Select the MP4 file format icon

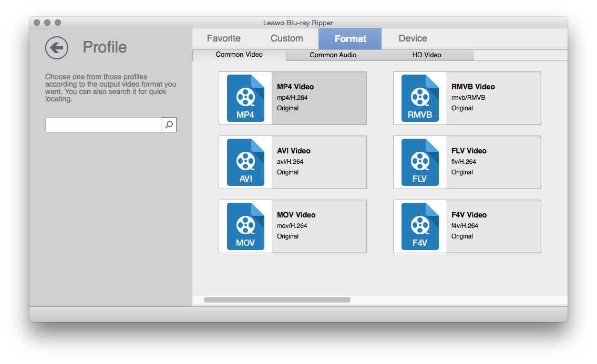pyautogui.click(x=245, y=98)
